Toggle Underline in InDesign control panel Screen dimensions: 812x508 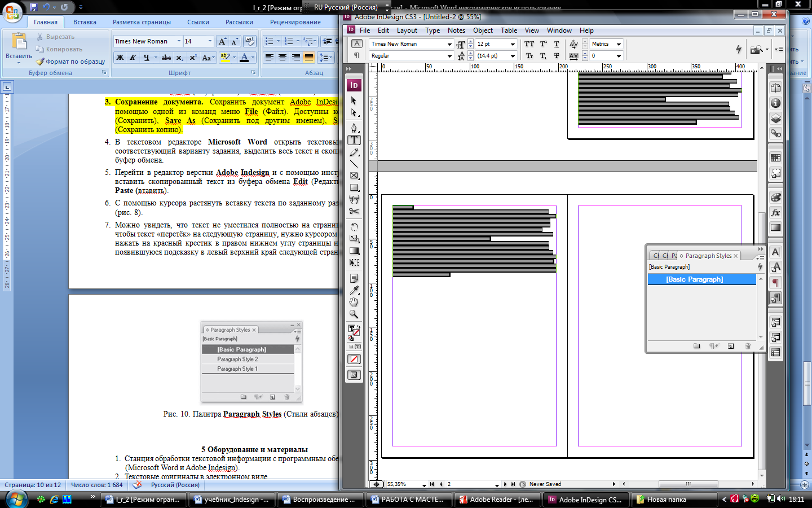pyautogui.click(x=557, y=43)
